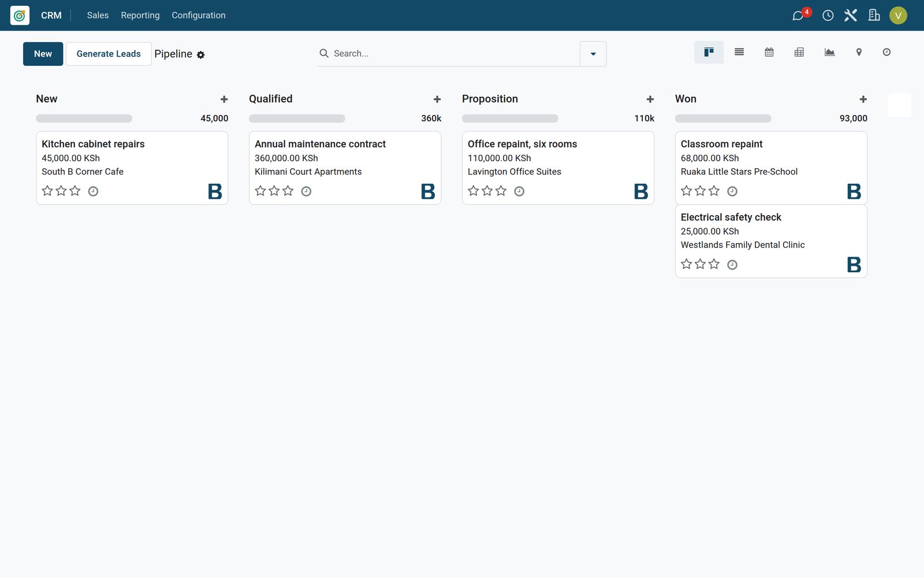Viewport: 924px width, 578px height.
Task: Set third priority star on Kitchen cabinet repairs
Action: 75,191
